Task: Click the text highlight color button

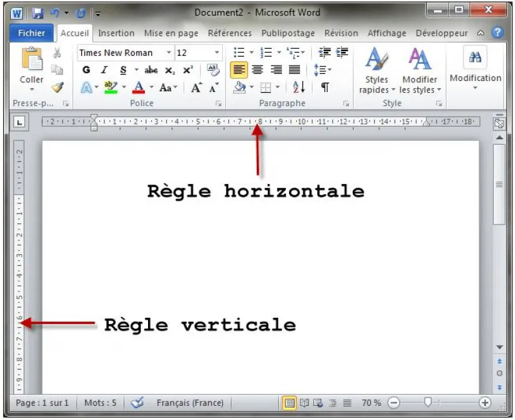Action: (x=111, y=87)
